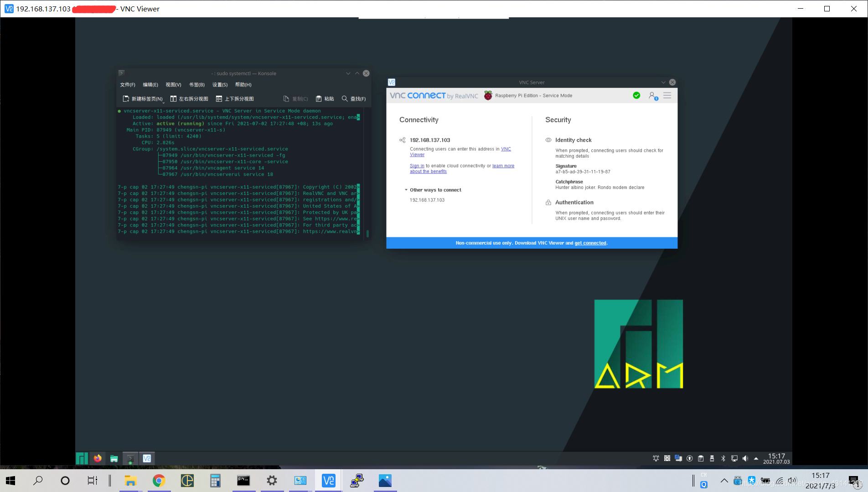Open Windows Start menu

coord(10,481)
